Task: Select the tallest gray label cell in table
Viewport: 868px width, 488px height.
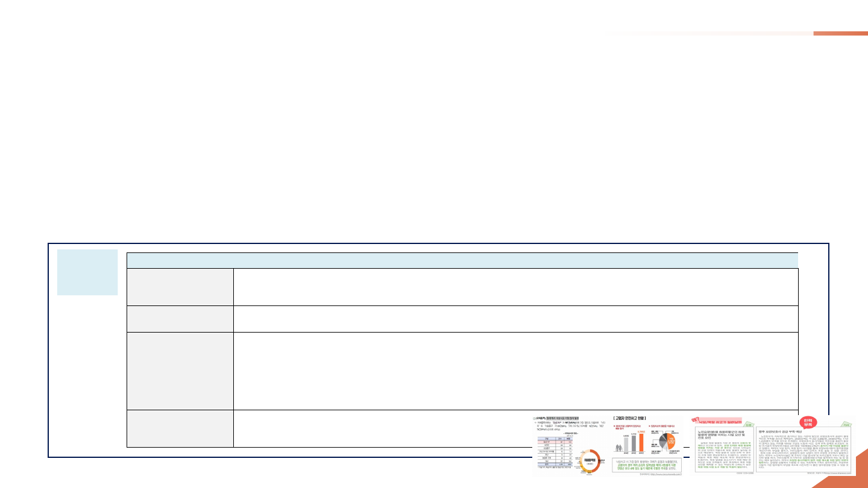Action: pos(180,371)
